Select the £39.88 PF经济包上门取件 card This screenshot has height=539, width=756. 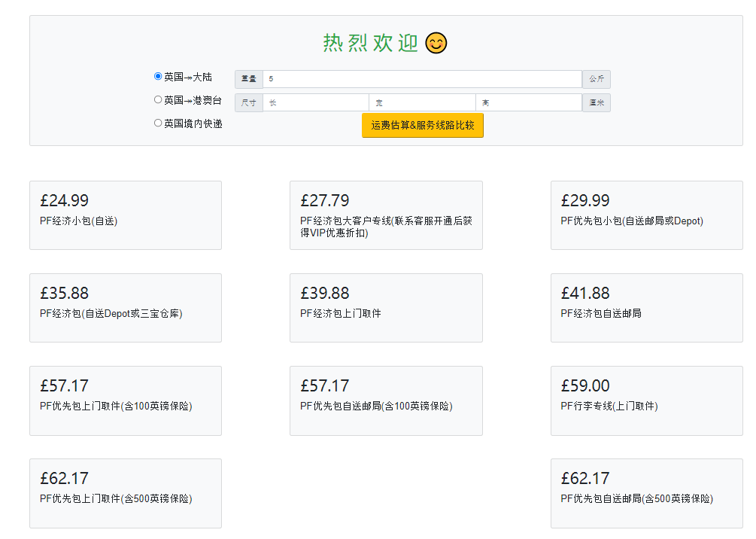click(x=386, y=307)
